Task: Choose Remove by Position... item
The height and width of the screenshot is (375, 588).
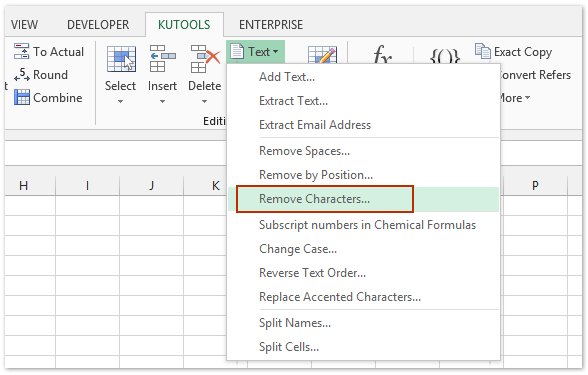Action: [x=363, y=175]
